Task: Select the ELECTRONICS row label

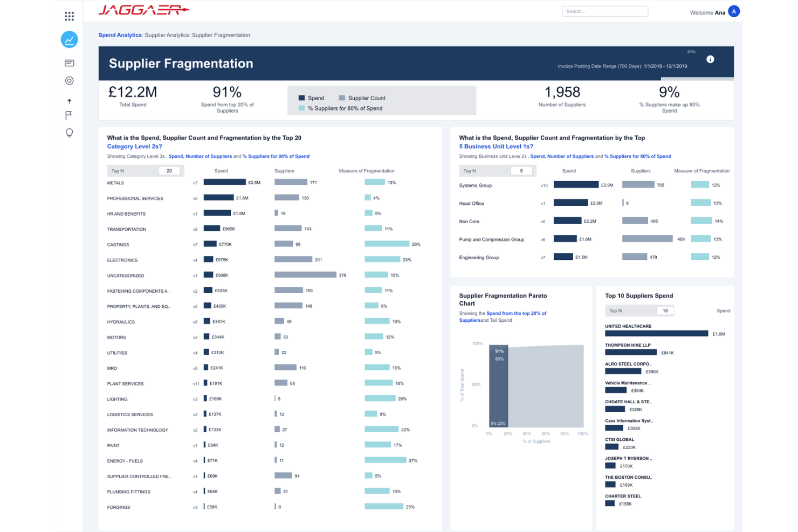Action: click(x=122, y=260)
